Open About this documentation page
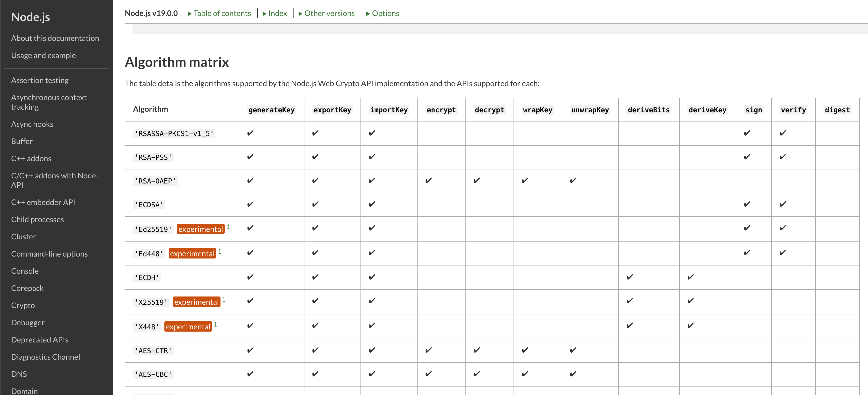The width and height of the screenshot is (868, 395). [x=55, y=38]
